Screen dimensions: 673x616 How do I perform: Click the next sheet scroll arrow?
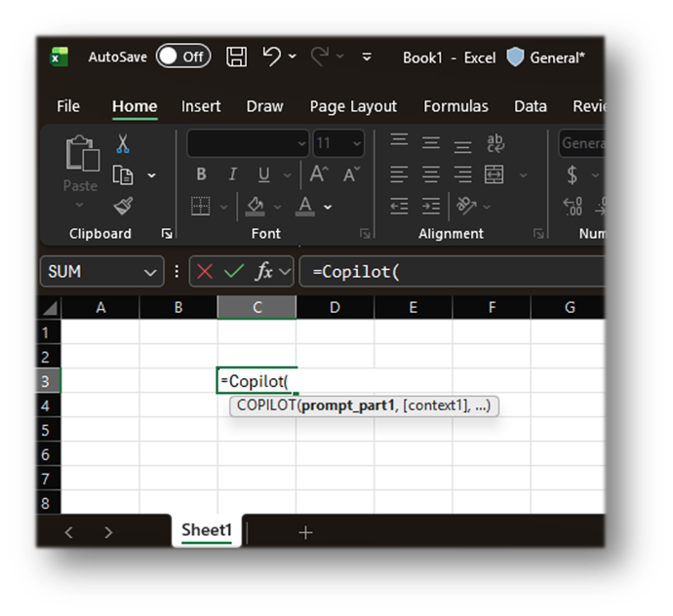[108, 532]
